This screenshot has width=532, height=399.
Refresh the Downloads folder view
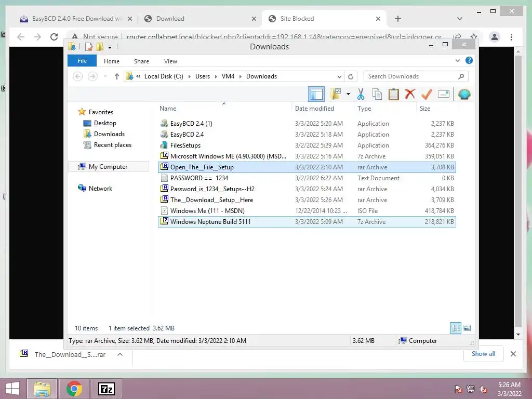click(351, 76)
